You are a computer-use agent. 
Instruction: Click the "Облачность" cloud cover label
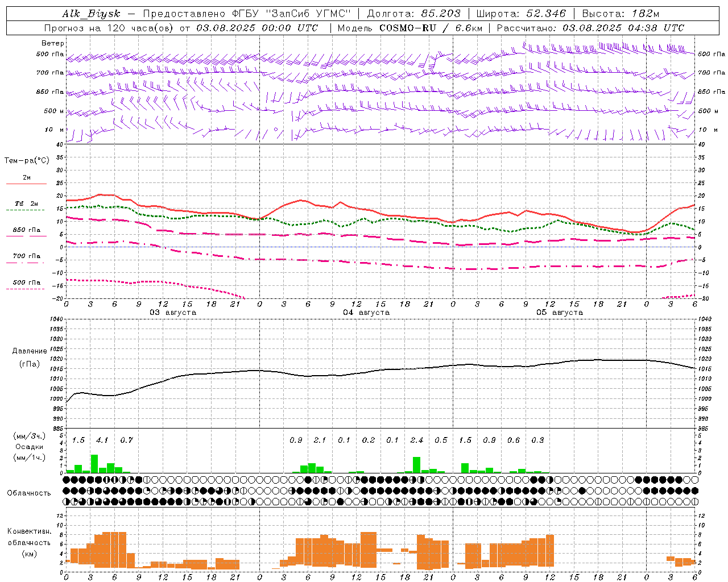29,493
